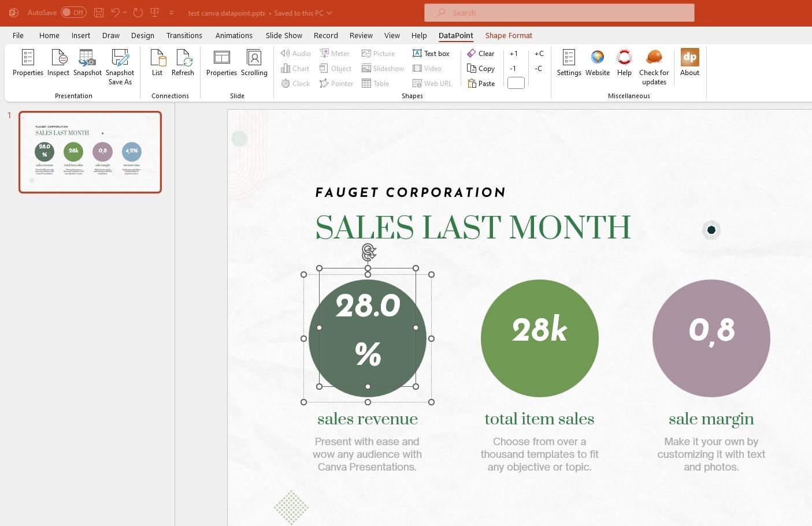Open the data connections List
This screenshot has height=526, width=812.
point(157,62)
